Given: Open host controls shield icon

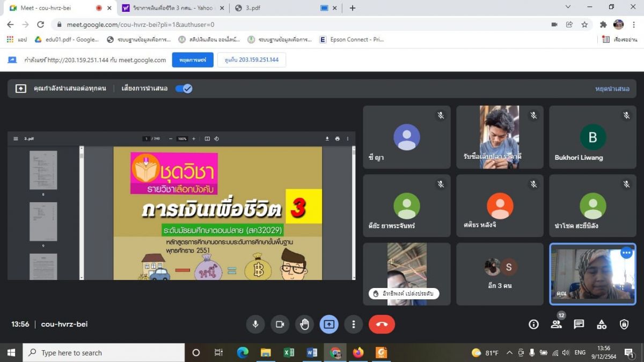Looking at the screenshot, I should 624,324.
